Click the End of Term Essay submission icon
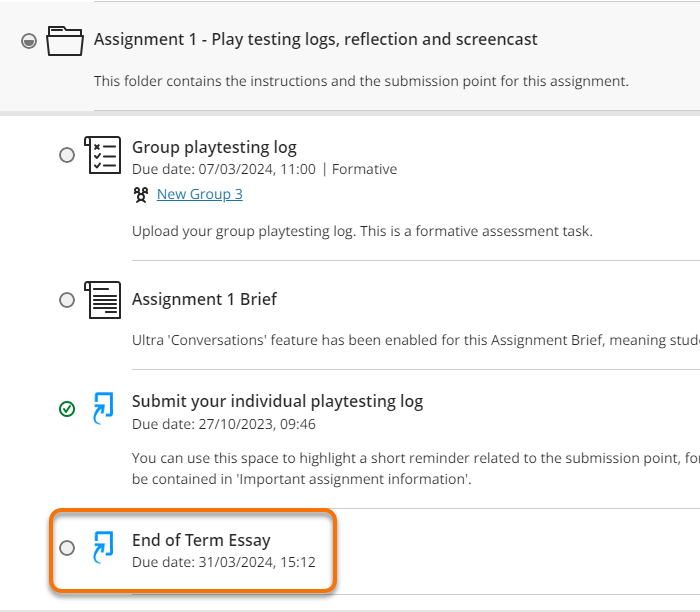Image resolution: width=700 pixels, height=612 pixels. click(103, 548)
